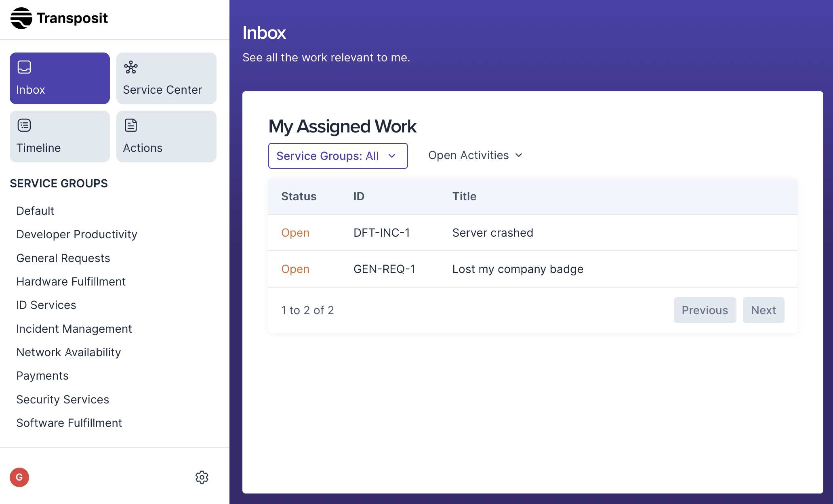833x504 pixels.
Task: Click the Inbox tray icon
Action: (24, 67)
